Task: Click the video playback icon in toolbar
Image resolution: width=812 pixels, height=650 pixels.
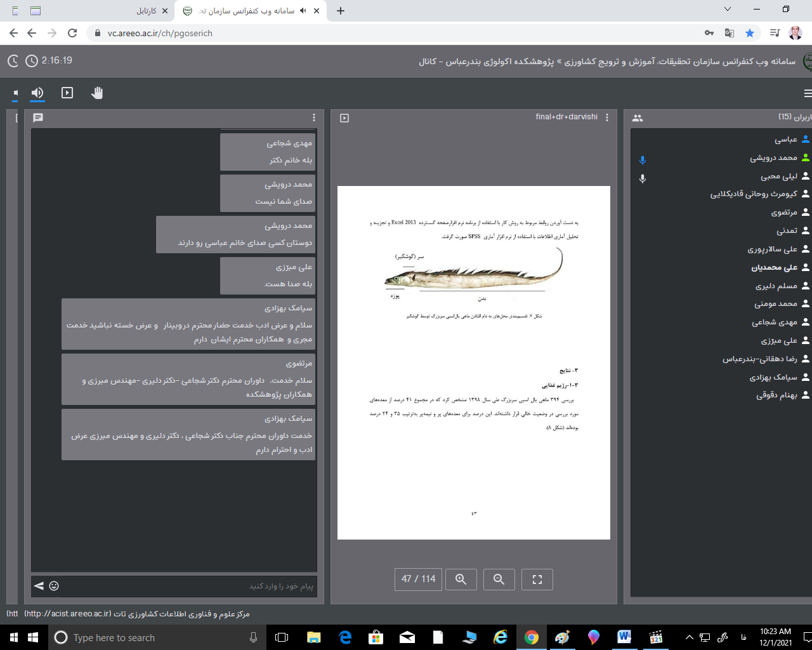Action: (x=67, y=93)
